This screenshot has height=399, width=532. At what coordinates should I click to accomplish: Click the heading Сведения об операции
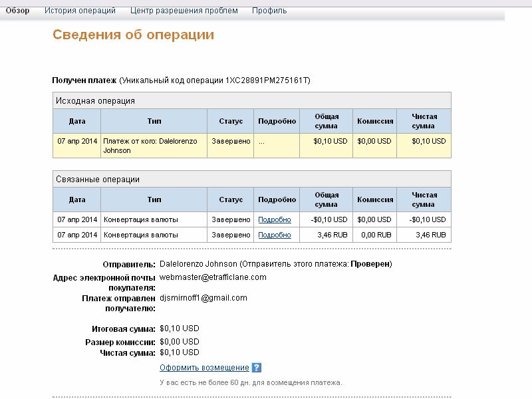click(x=134, y=35)
